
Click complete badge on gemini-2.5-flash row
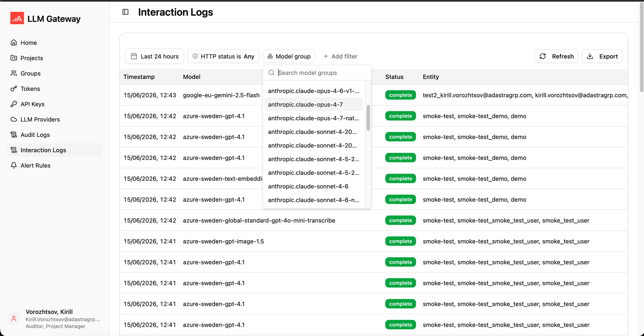pyautogui.click(x=400, y=95)
